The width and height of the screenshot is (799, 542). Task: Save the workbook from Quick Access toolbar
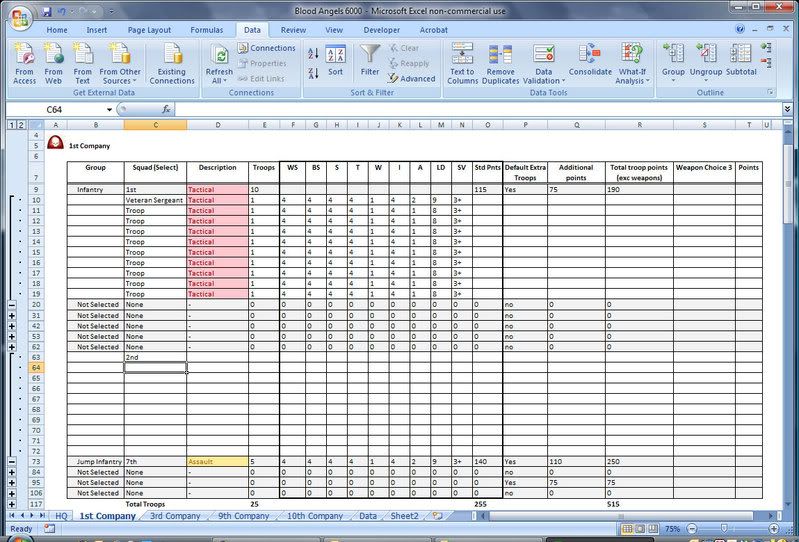46,11
